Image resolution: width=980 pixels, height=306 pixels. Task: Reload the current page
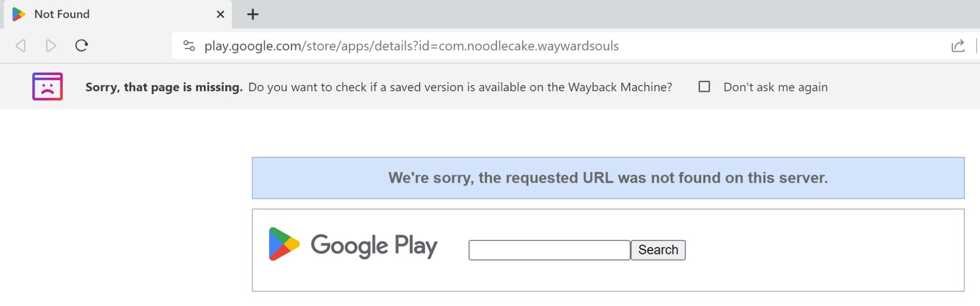82,46
